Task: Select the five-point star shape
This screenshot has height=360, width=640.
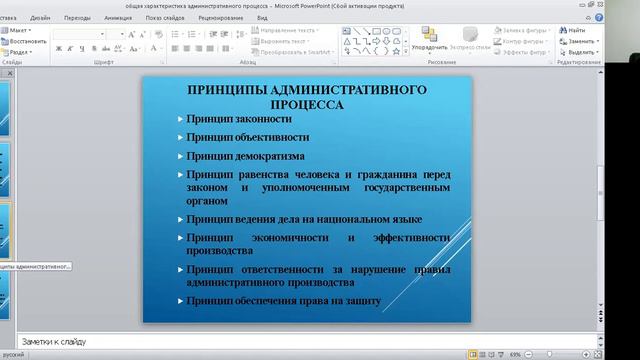Action: 396,51
